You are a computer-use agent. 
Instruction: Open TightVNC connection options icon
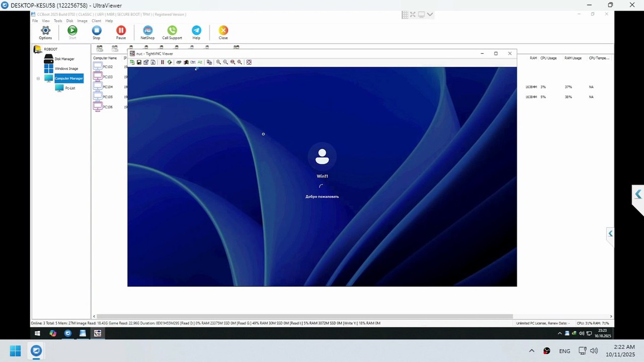[146, 62]
